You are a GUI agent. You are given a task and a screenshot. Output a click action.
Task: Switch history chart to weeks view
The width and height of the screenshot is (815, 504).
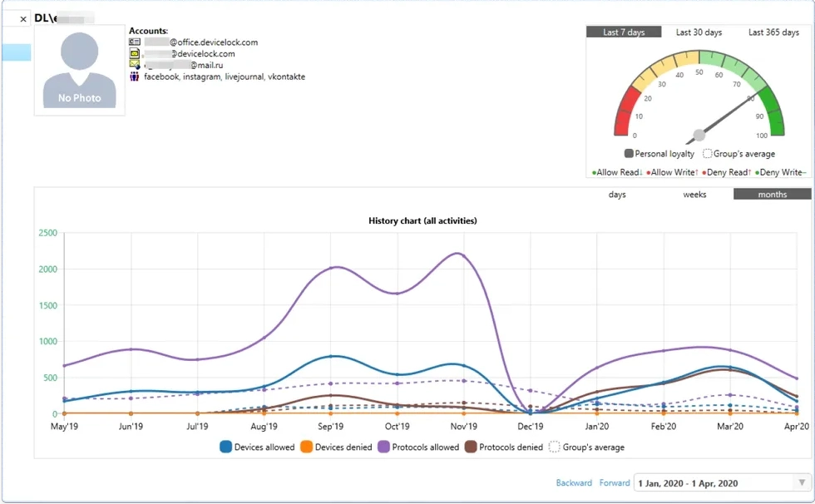pyautogui.click(x=694, y=195)
